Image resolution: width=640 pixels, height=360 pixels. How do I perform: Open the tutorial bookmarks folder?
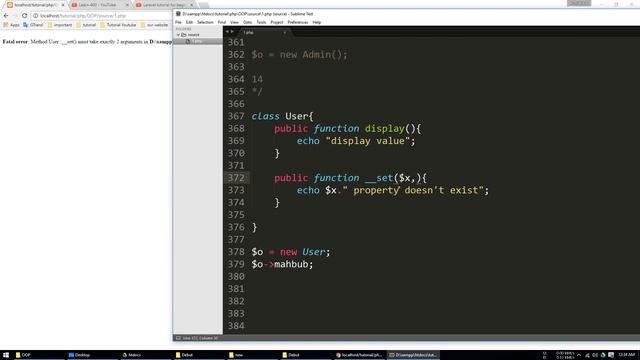pos(86,25)
